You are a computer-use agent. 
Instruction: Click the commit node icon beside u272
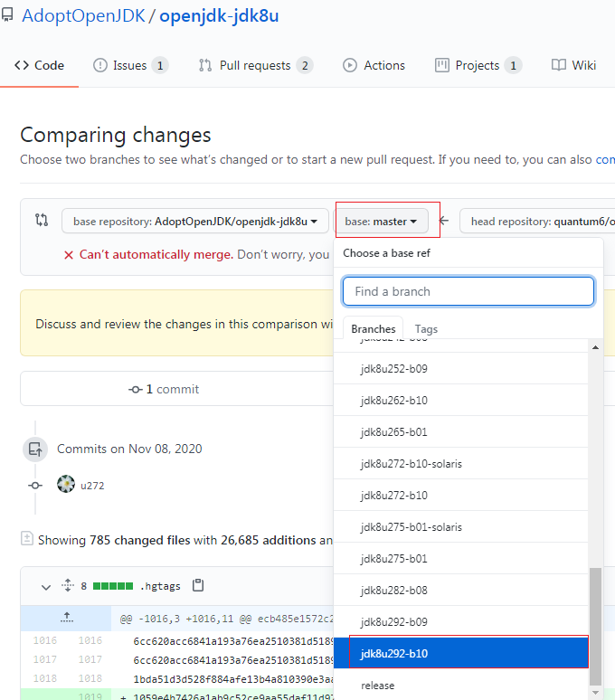(x=35, y=486)
